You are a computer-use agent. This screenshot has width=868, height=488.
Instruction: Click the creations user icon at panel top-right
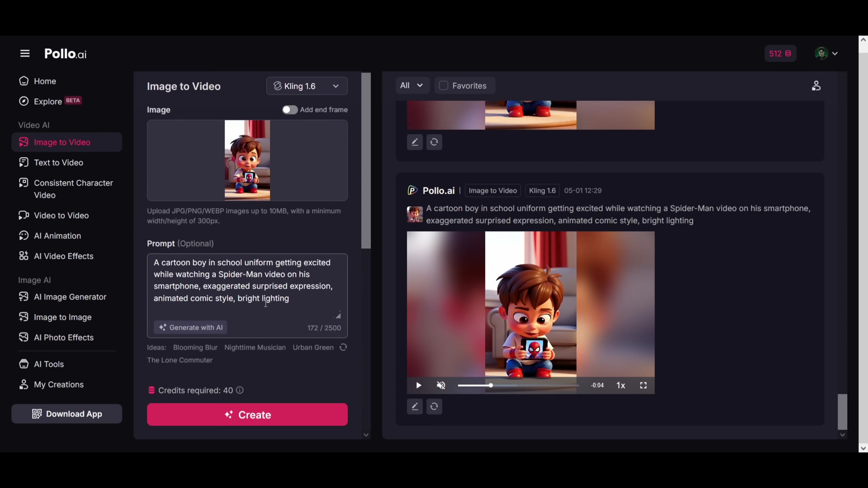[816, 86]
